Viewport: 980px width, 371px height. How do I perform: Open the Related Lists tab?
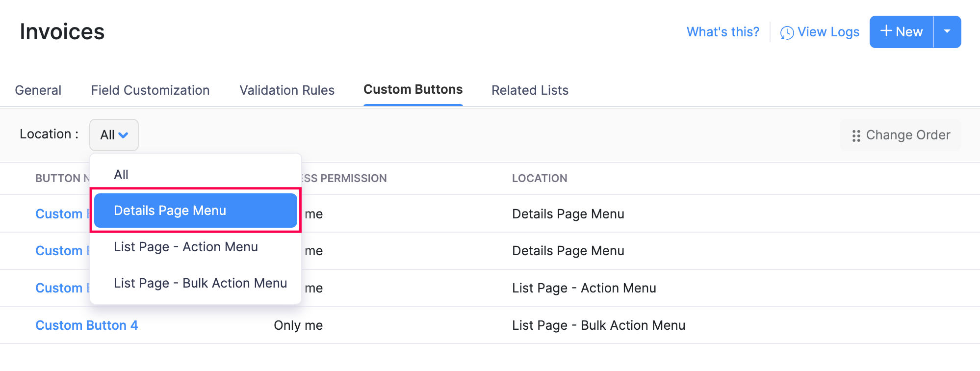pos(530,90)
